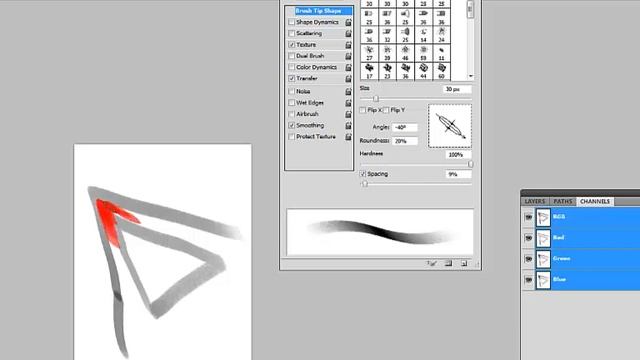Image resolution: width=640 pixels, height=360 pixels.
Task: Open the Brush Tip Shape section
Action: pos(318,11)
